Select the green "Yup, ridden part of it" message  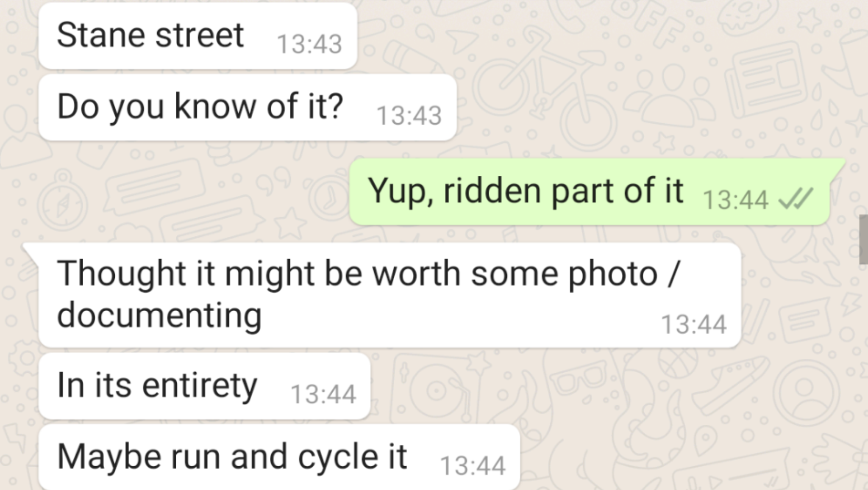pyautogui.click(x=589, y=191)
